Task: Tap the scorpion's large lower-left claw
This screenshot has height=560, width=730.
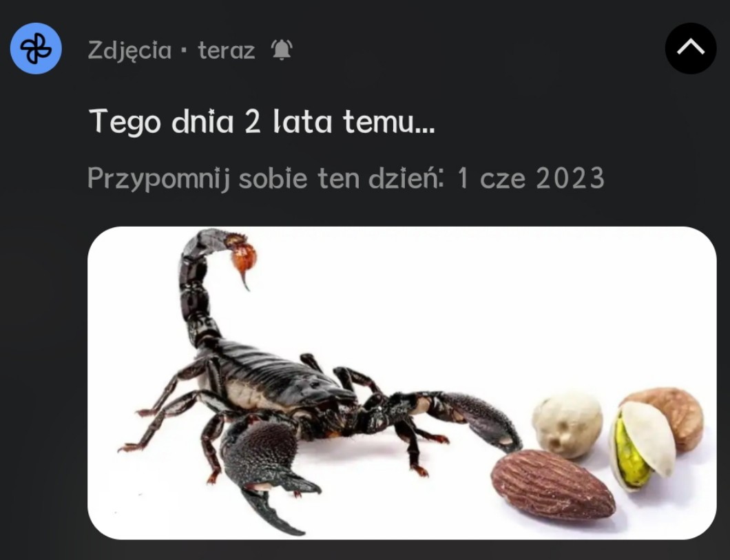Action: (265, 470)
